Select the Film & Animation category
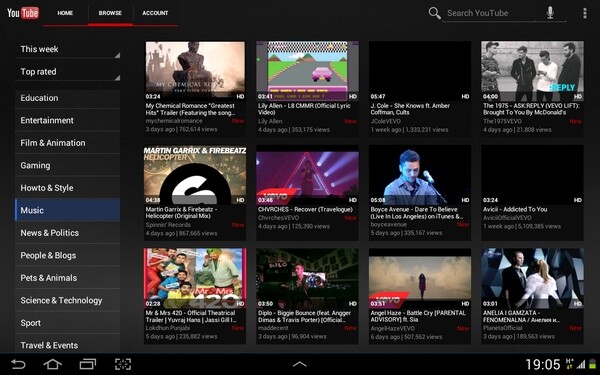The image size is (600, 375). pos(67,143)
